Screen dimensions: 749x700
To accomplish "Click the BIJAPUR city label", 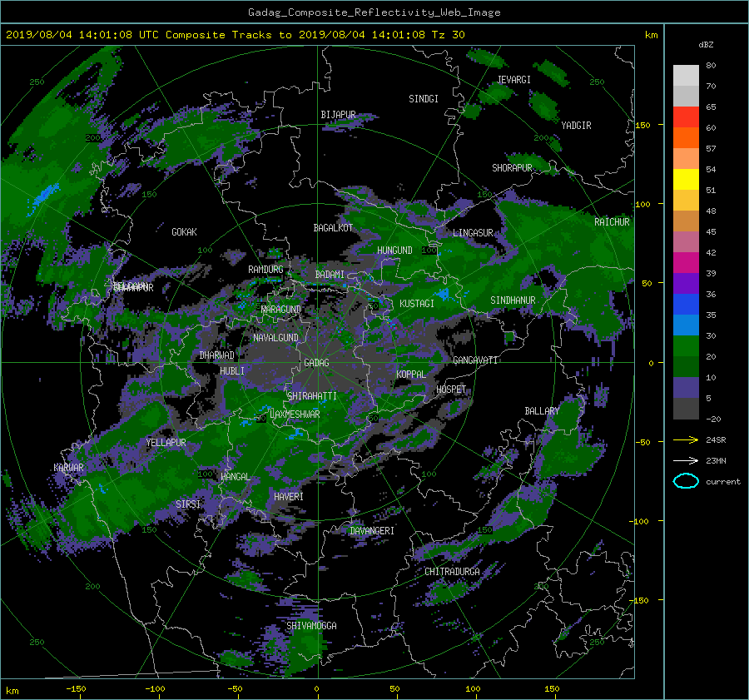I will click(x=338, y=115).
